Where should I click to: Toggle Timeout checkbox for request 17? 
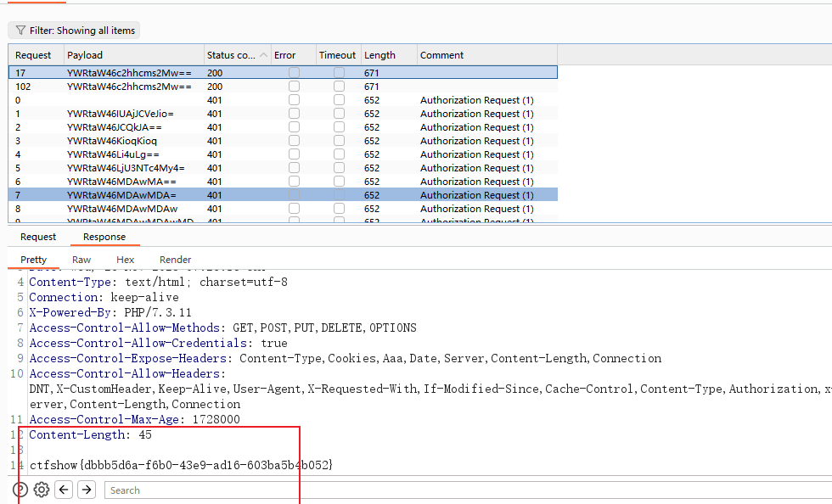[x=339, y=73]
